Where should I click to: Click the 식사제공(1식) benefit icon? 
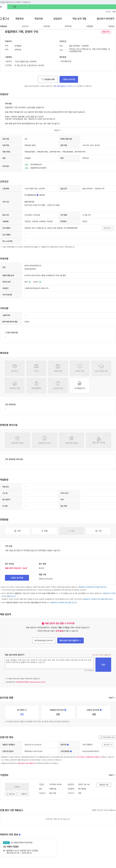(x=80, y=385)
